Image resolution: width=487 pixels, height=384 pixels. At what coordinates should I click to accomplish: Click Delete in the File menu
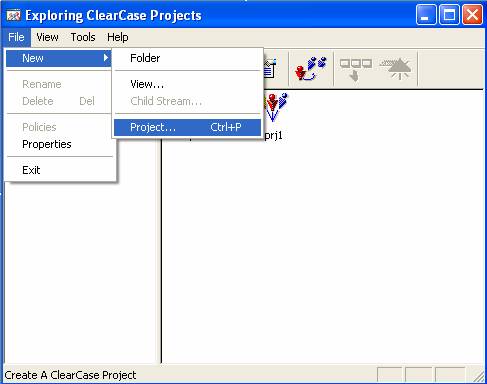[x=59, y=101]
